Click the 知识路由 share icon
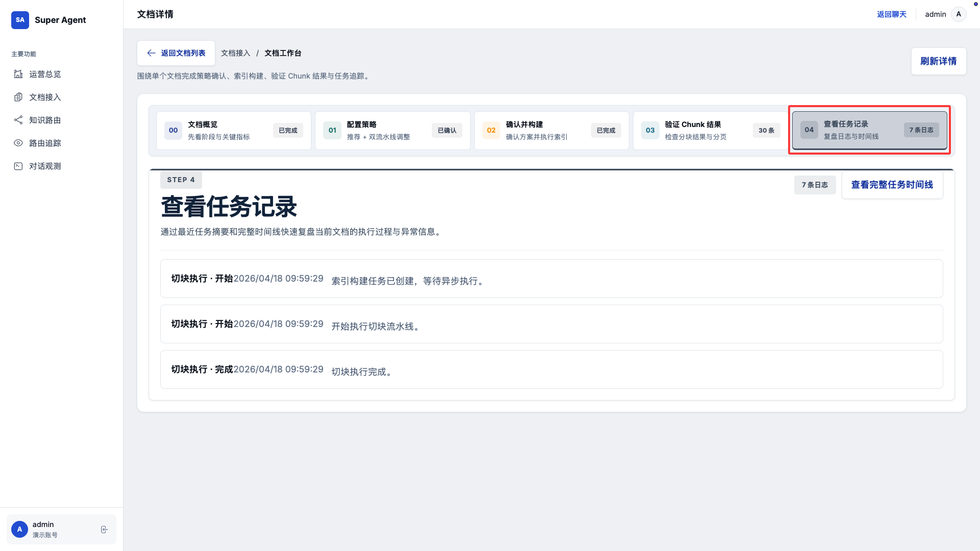 (x=18, y=120)
